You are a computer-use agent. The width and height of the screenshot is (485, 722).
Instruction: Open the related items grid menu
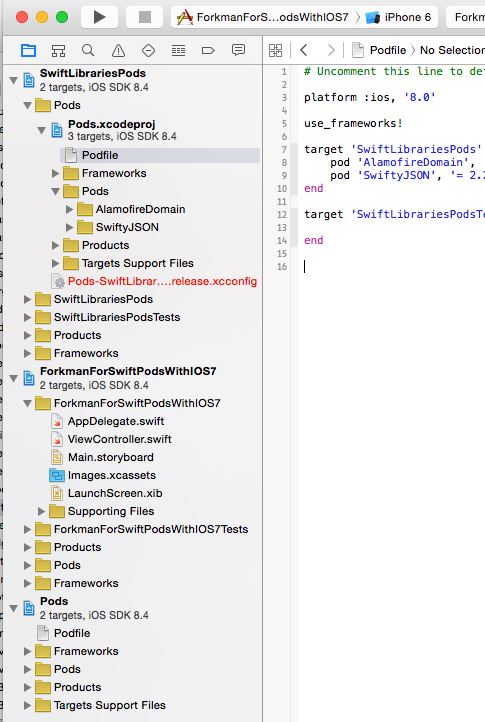coord(275,50)
